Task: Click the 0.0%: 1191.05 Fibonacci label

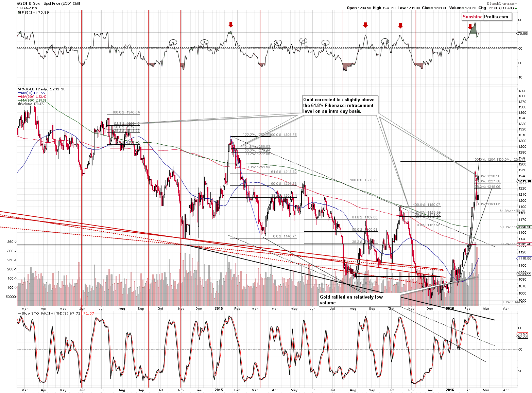Action: click(x=488, y=204)
